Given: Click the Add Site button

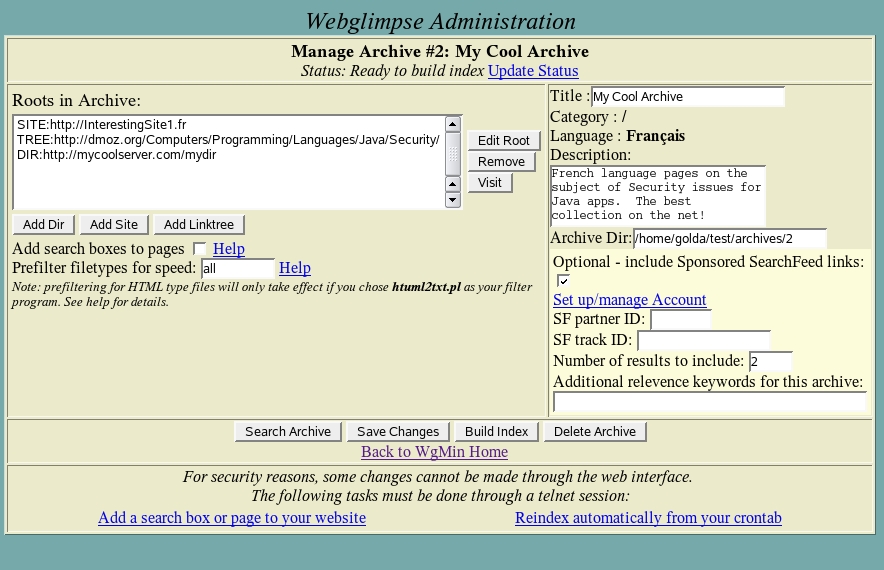Looking at the screenshot, I should [x=113, y=225].
